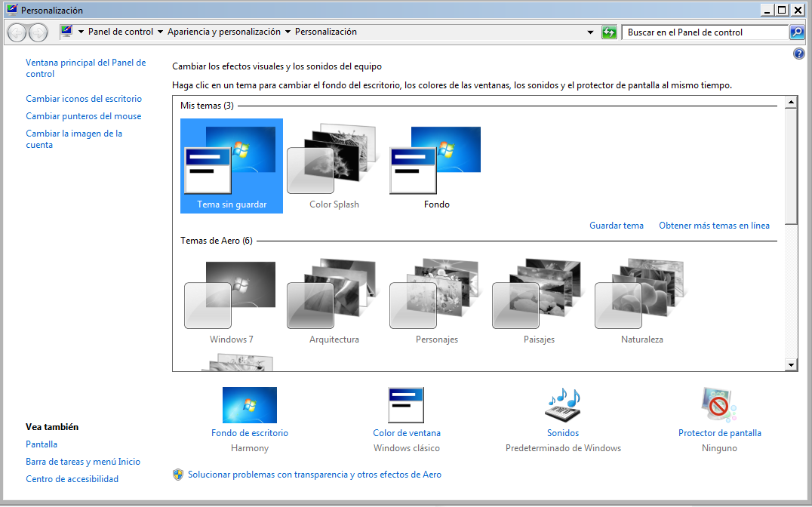Click the Control Panel icon in address bar
812x507 pixels.
(x=66, y=32)
